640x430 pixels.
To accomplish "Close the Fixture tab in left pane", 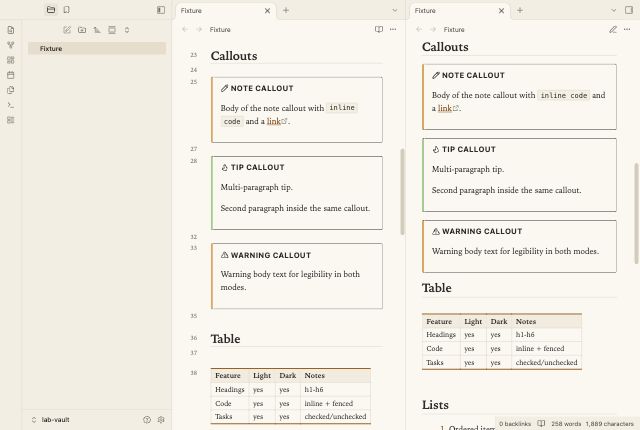I will [267, 11].
